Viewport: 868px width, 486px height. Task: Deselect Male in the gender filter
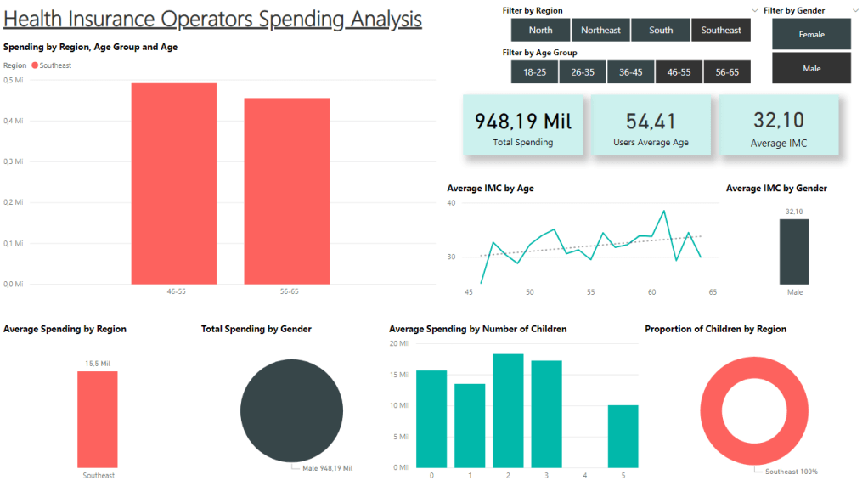click(x=811, y=69)
